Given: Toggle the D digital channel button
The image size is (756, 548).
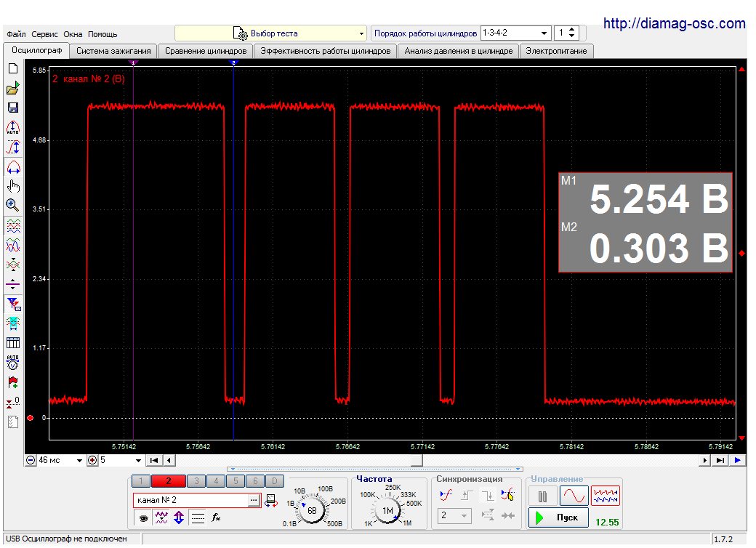Looking at the screenshot, I should pyautogui.click(x=274, y=480).
